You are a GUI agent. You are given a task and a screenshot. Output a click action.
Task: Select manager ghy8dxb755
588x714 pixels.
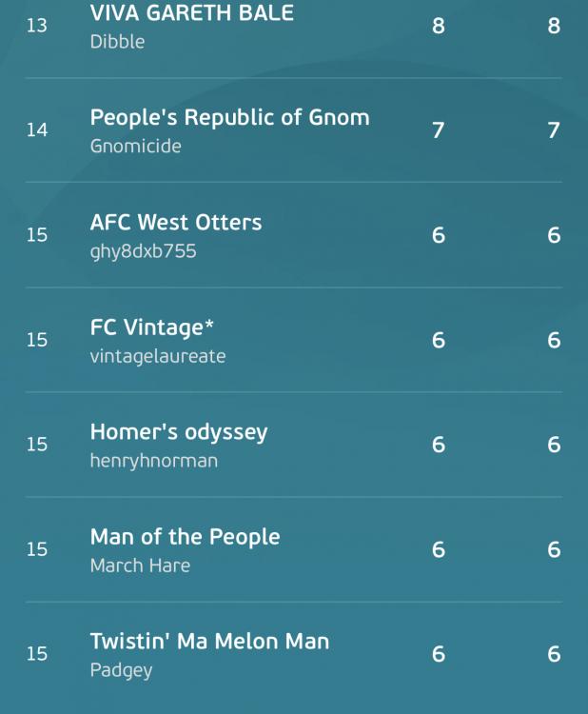(143, 251)
